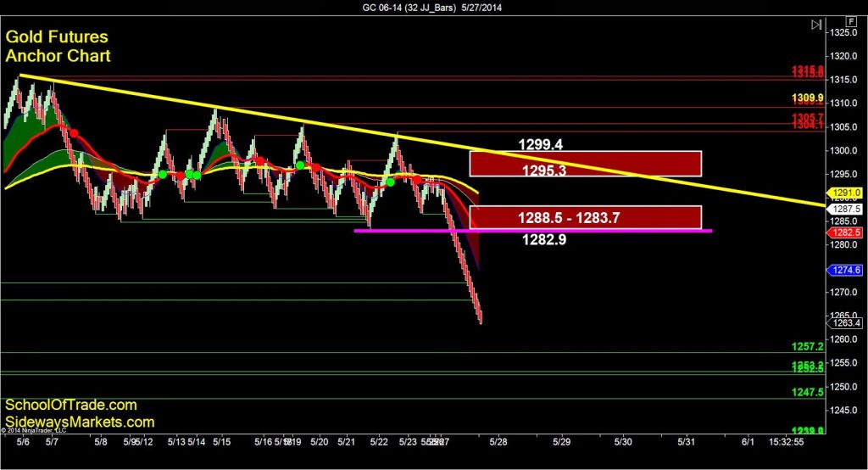Click the 6/1 date label on the time axis
The image size is (868, 470).
tap(748, 442)
